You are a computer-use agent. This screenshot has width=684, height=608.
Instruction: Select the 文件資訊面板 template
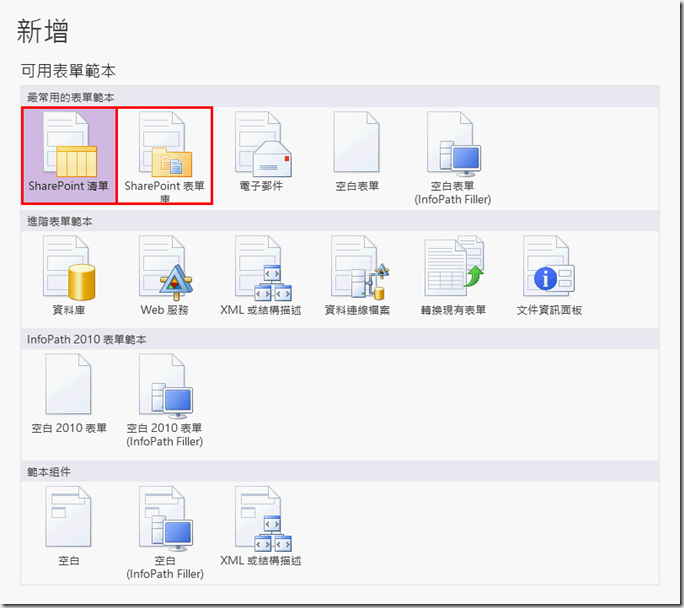[x=549, y=270]
